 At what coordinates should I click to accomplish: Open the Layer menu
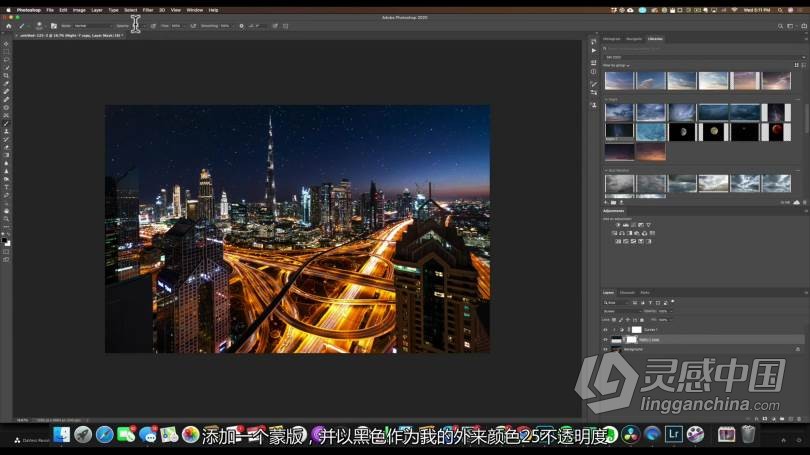pyautogui.click(x=97, y=10)
